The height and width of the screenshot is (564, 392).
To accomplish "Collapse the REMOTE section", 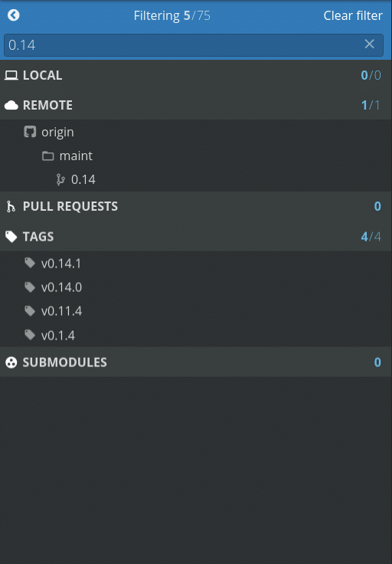I will 196,105.
